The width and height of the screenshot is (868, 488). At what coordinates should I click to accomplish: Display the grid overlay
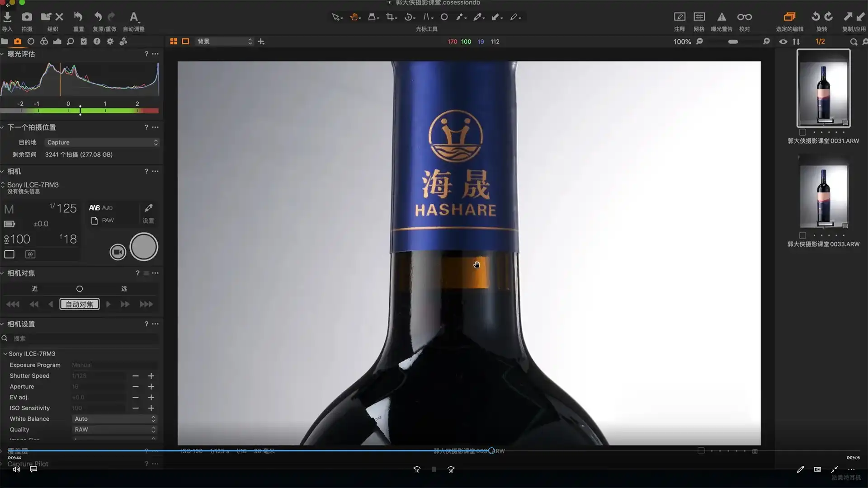tap(699, 17)
